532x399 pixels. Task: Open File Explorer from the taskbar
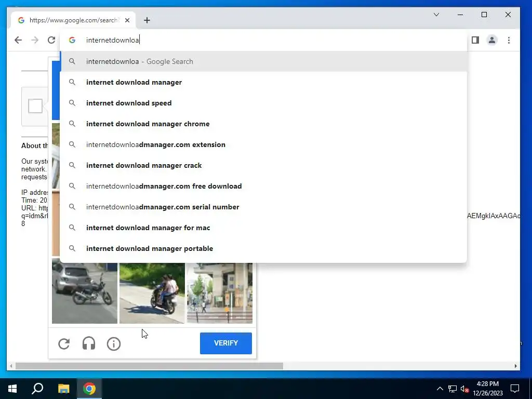click(x=63, y=389)
